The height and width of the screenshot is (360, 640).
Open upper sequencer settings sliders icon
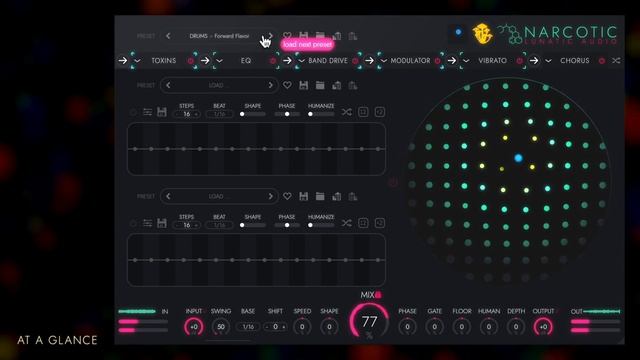point(147,112)
